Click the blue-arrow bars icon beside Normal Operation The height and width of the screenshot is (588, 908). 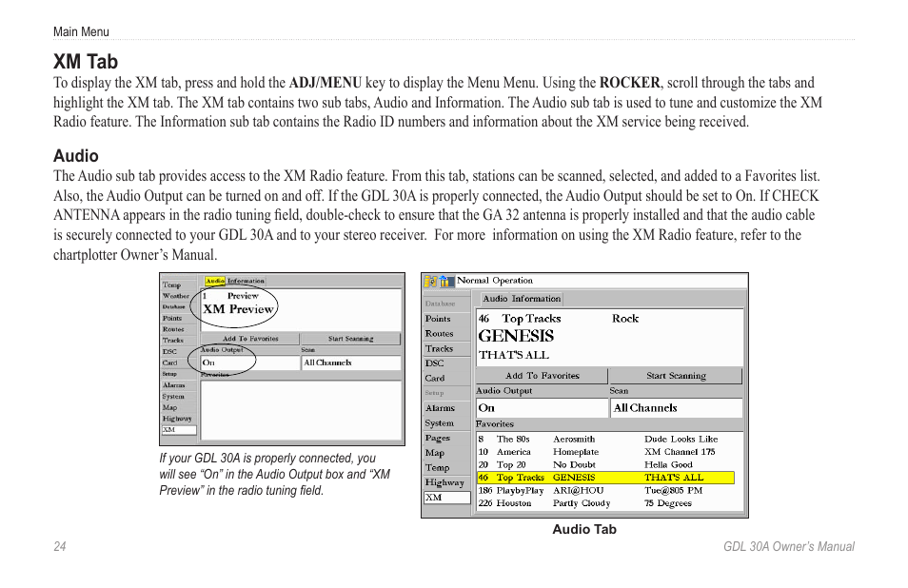pos(445,282)
